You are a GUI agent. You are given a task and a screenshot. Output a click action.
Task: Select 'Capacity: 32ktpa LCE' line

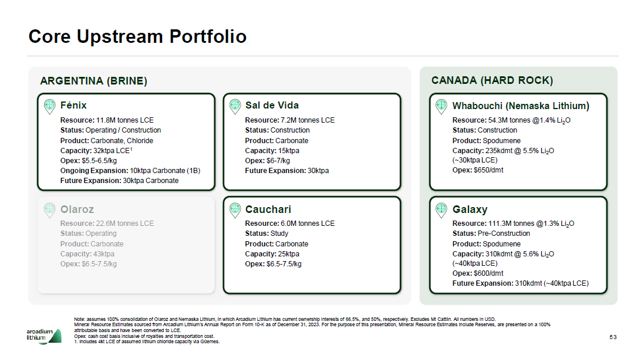point(96,151)
